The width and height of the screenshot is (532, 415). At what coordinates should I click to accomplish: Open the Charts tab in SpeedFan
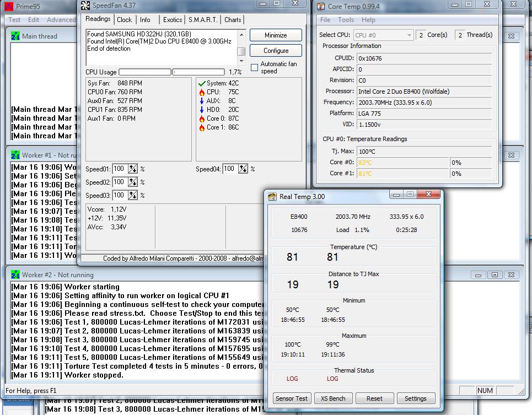pos(233,20)
